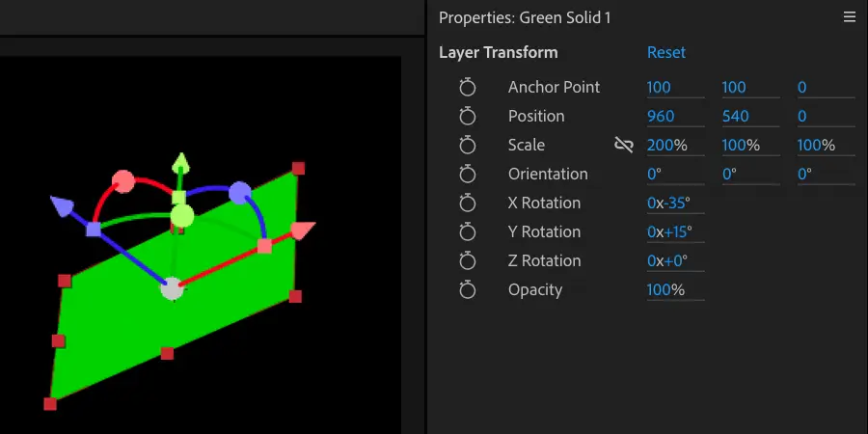
Task: Click the green solid's bottom-left corner handle
Action: tap(50, 404)
